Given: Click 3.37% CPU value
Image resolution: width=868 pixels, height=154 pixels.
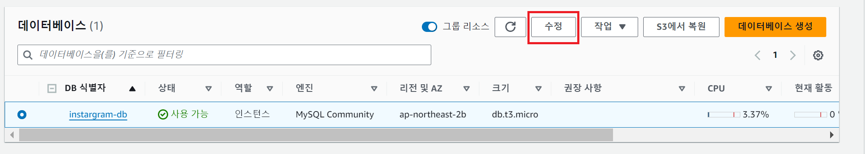Looking at the screenshot, I should pos(756,114).
